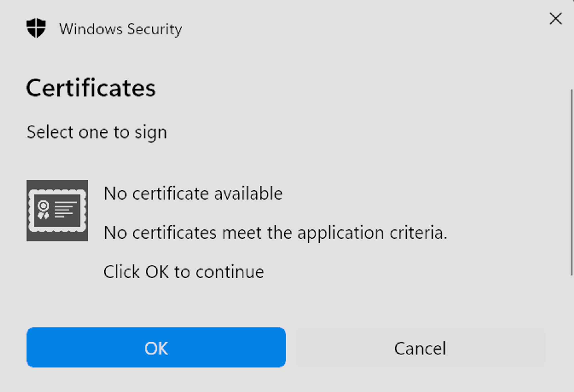This screenshot has height=392, width=574.
Task: Select the certificate tile icon
Action: [57, 210]
